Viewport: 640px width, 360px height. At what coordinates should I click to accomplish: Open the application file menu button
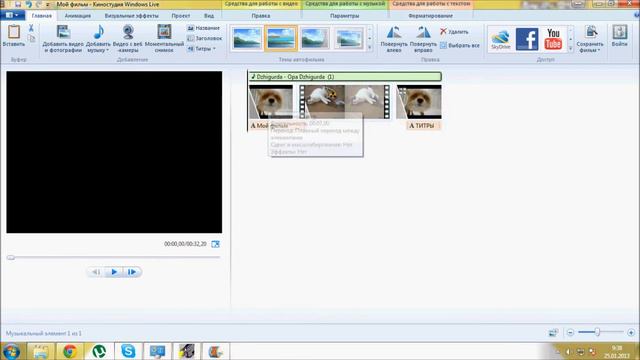pos(12,16)
